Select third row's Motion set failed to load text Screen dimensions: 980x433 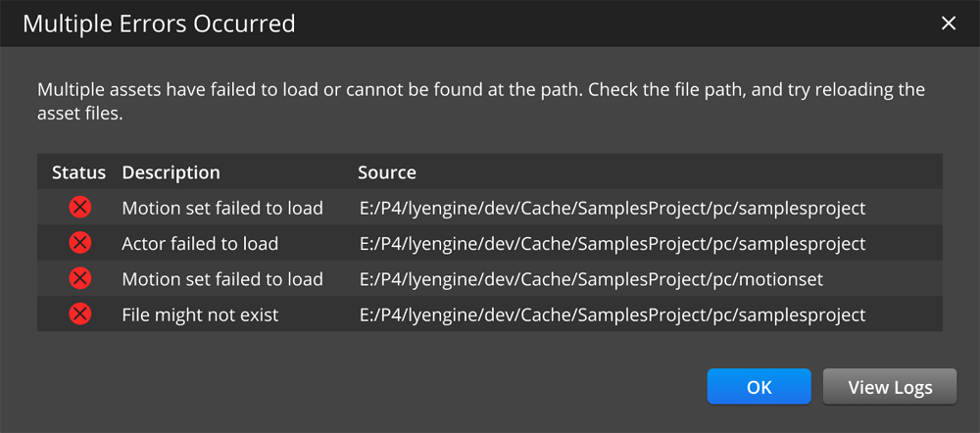[222, 279]
